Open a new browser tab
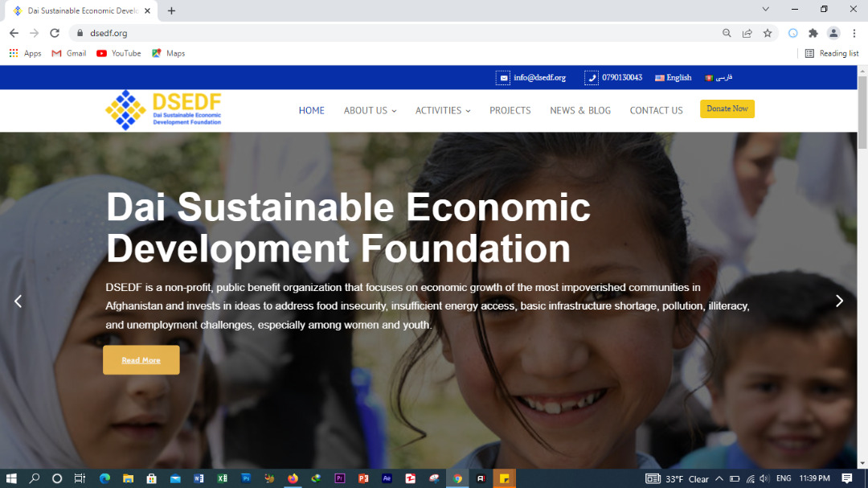 coord(172,10)
